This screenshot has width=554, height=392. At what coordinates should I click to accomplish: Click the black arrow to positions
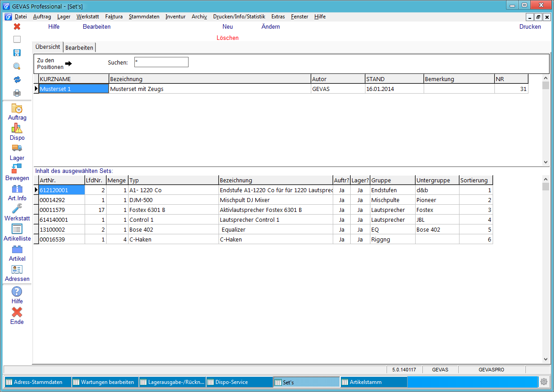click(68, 64)
